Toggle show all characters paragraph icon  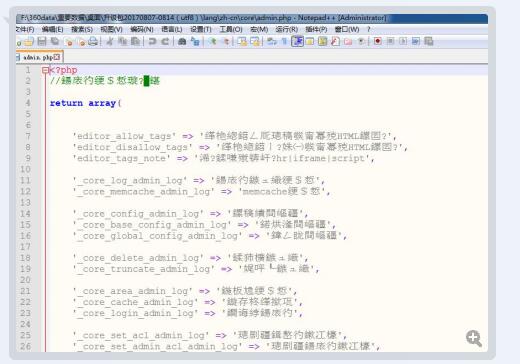[x=284, y=41]
